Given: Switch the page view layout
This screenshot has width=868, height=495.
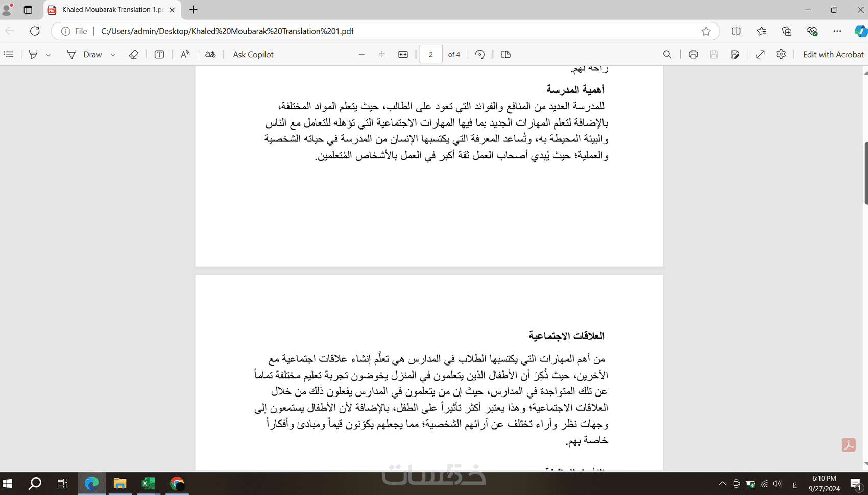Looking at the screenshot, I should pyautogui.click(x=505, y=54).
